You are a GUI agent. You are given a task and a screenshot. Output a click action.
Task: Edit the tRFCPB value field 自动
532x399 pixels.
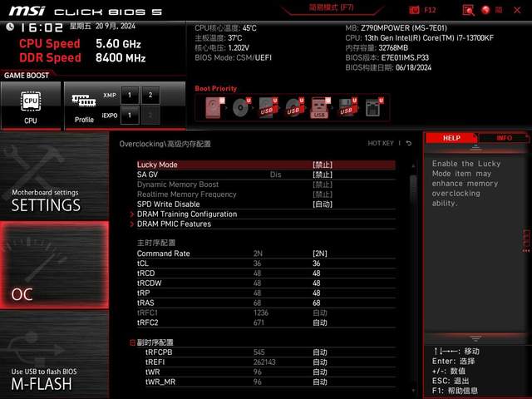pos(319,352)
